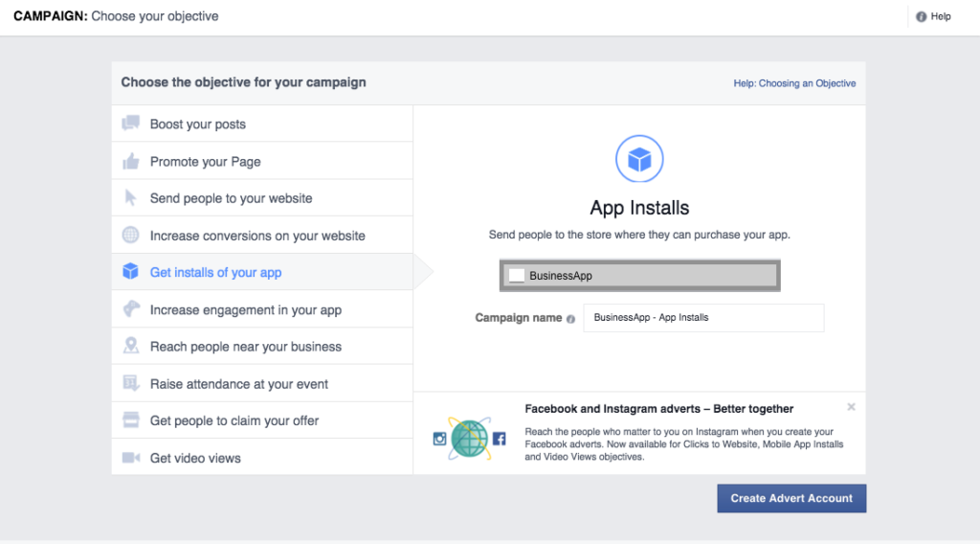Click the cursor icon for website clicks
Image resolution: width=980 pixels, height=544 pixels.
[x=131, y=198]
